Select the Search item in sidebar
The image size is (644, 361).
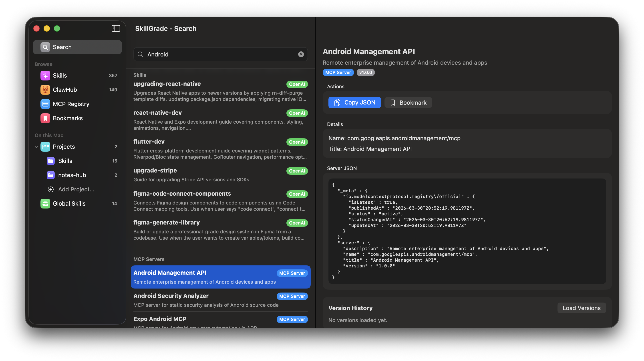[x=77, y=47]
